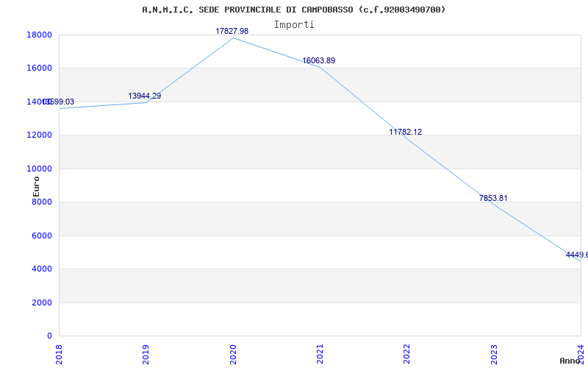This screenshot has width=588, height=368.
Task: Click the 2018 x-axis label
Action: point(59,354)
